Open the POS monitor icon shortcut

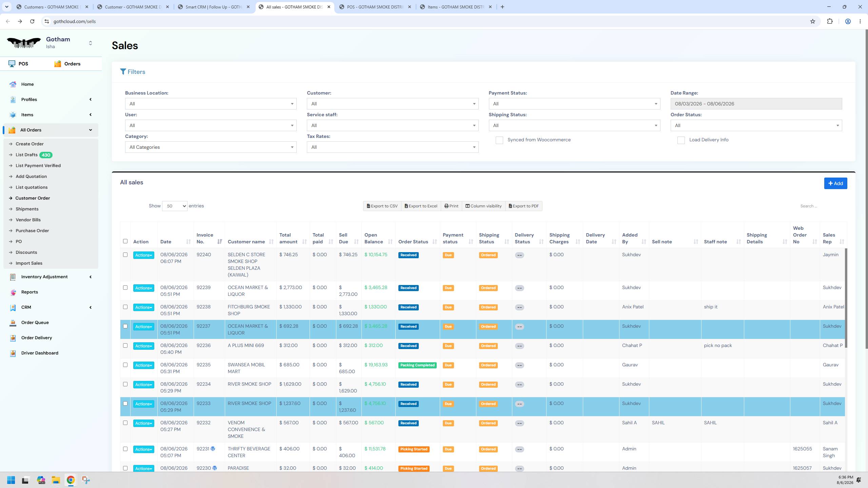click(12, 64)
